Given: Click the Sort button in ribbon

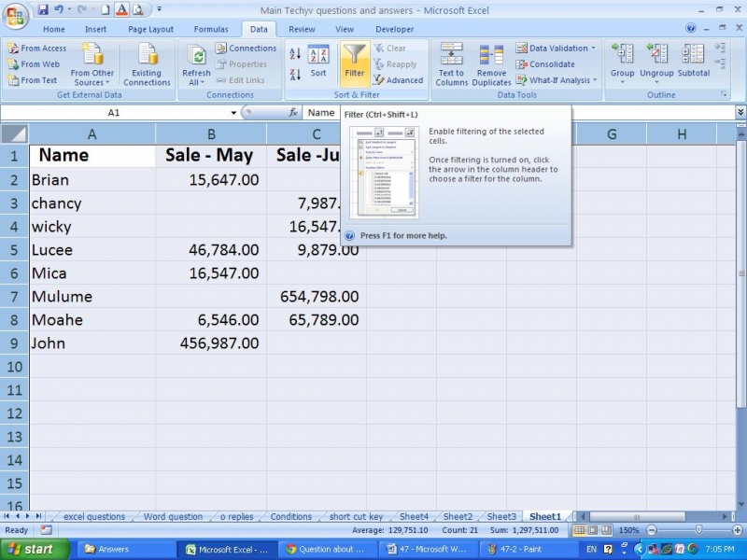Looking at the screenshot, I should coord(318,62).
